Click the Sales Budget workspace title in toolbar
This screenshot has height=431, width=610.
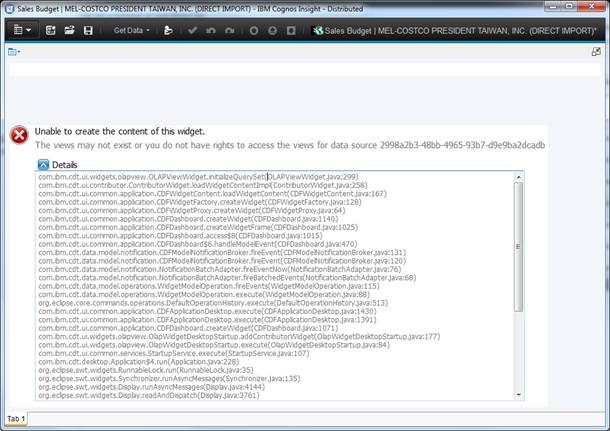(460, 30)
